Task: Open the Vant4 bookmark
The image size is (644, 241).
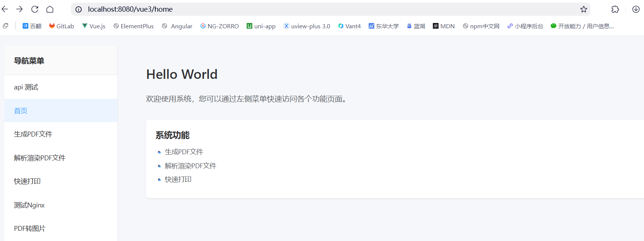Action: (x=349, y=26)
